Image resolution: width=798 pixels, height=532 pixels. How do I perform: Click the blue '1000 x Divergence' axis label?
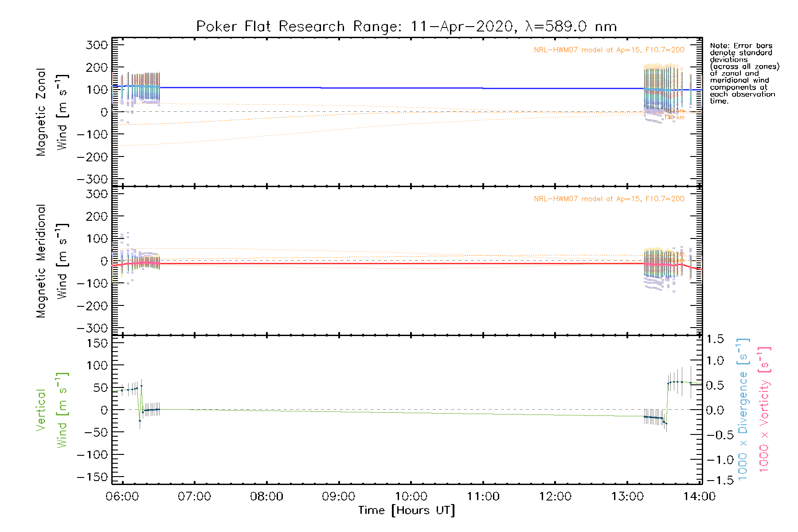click(743, 409)
